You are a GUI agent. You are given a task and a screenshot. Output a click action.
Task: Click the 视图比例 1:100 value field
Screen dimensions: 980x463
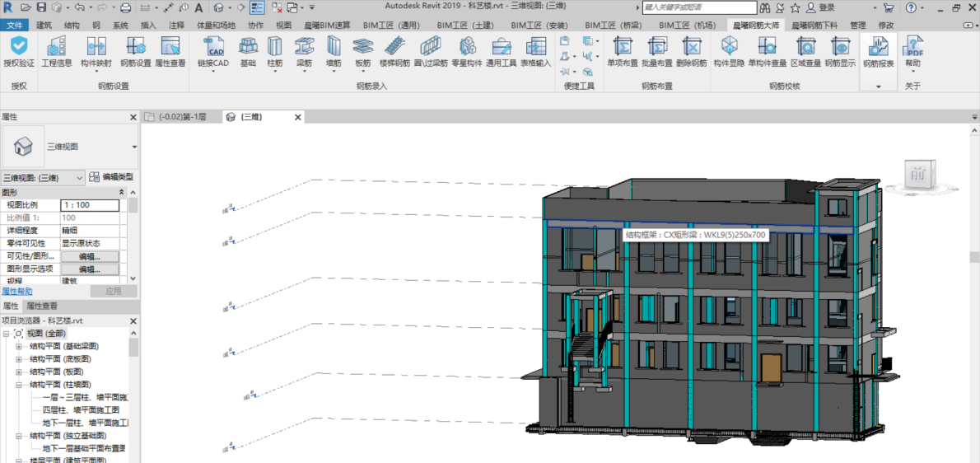[x=91, y=205]
